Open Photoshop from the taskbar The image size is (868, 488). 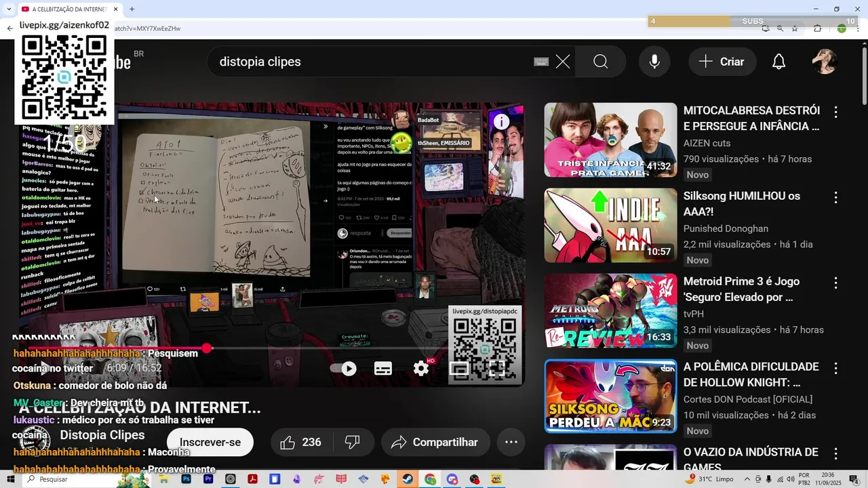186,479
